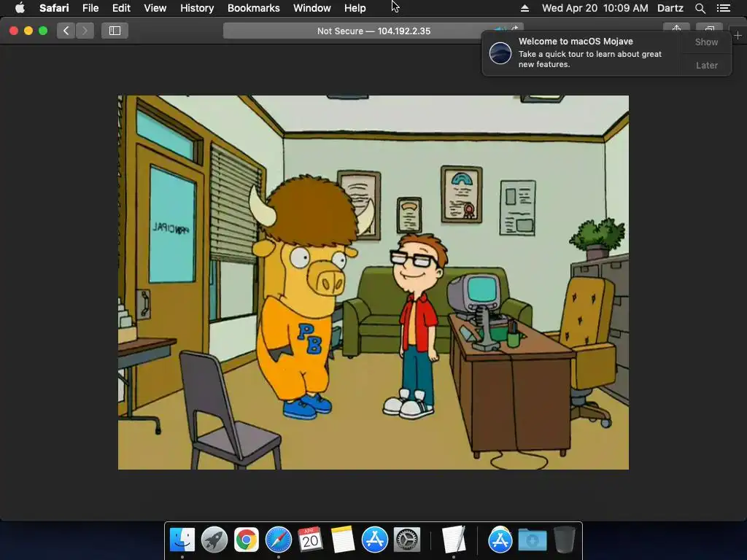Image resolution: width=747 pixels, height=560 pixels.
Task: Open the Safari application menu
Action: [54, 8]
